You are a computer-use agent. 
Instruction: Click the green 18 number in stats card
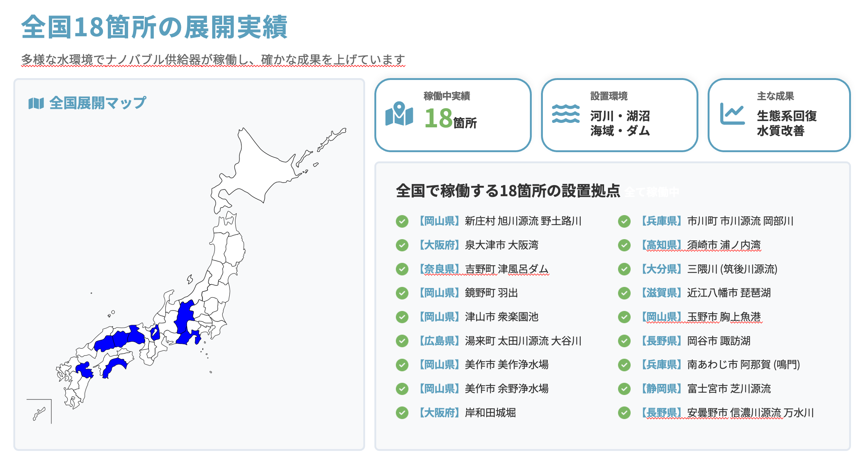tap(438, 118)
